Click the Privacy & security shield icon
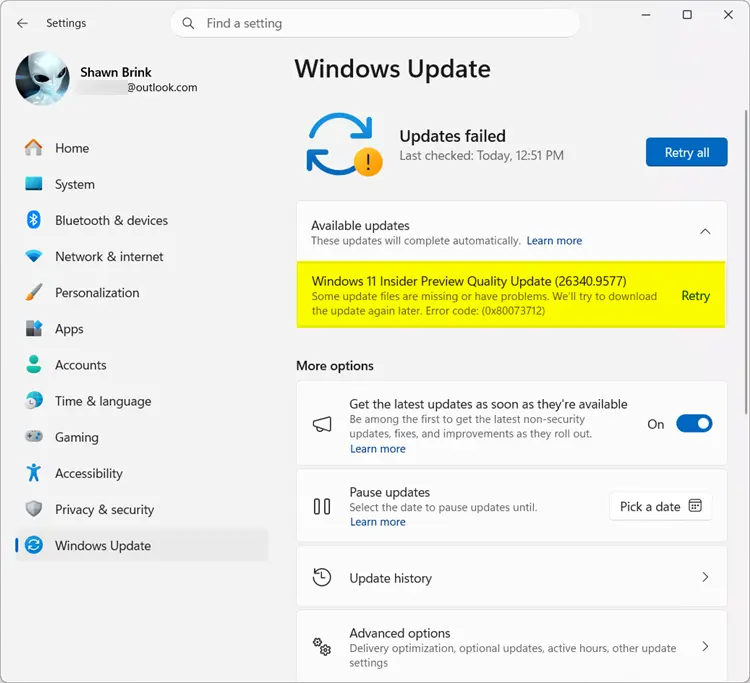The image size is (750, 683). pos(33,509)
